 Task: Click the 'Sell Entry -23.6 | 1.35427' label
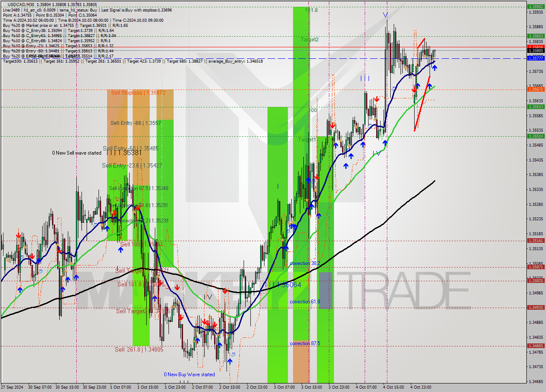(132, 165)
